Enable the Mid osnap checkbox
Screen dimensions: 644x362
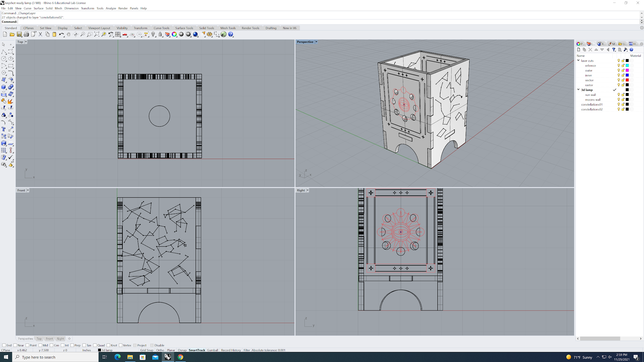pos(40,345)
